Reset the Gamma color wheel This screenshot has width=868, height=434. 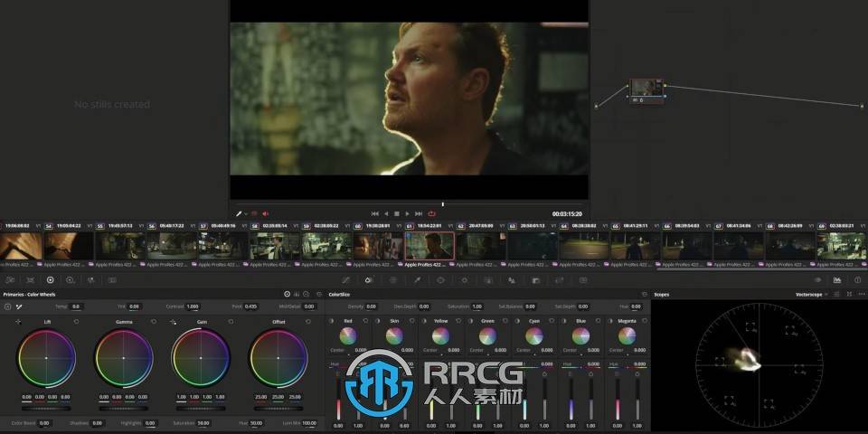[153, 321]
